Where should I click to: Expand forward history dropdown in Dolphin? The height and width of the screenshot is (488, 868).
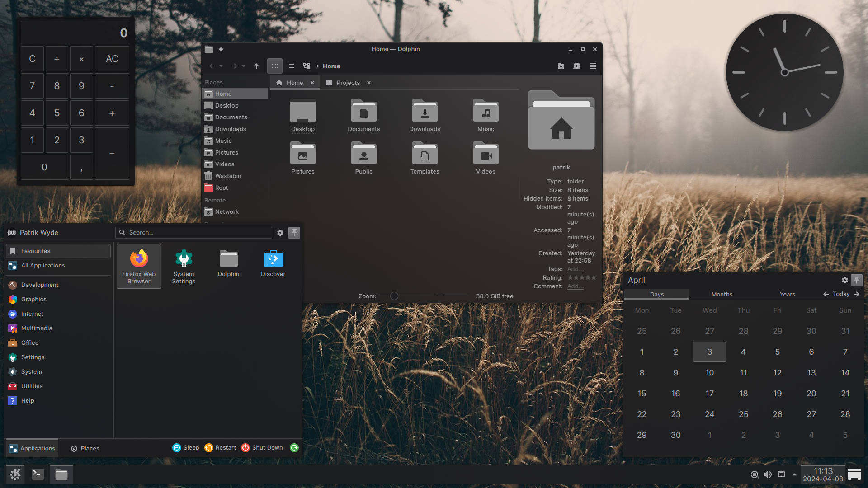tap(243, 66)
